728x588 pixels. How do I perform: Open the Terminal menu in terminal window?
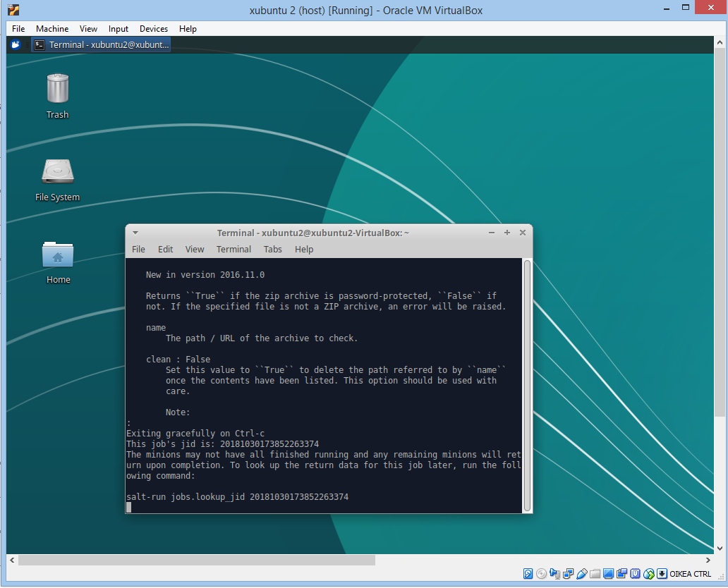pos(233,249)
